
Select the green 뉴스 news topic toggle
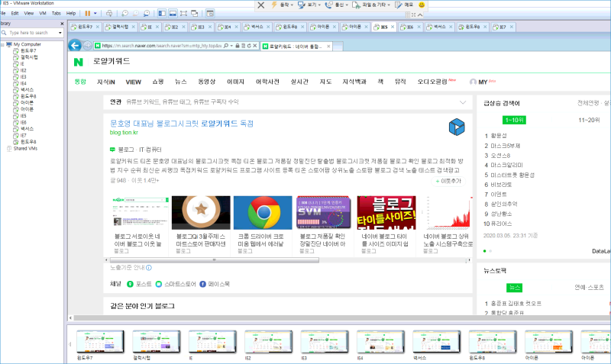click(514, 287)
